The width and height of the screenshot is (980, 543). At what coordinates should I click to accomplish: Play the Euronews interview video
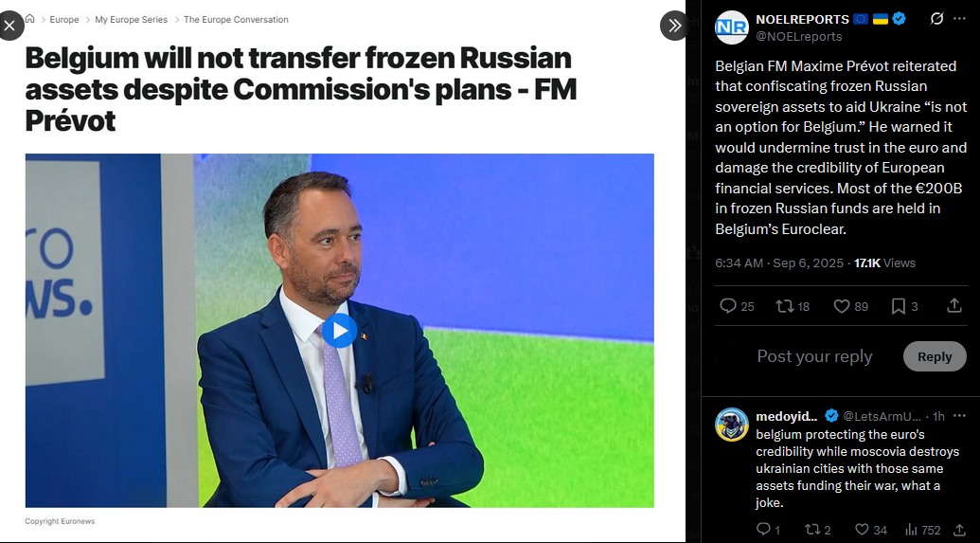[339, 331]
